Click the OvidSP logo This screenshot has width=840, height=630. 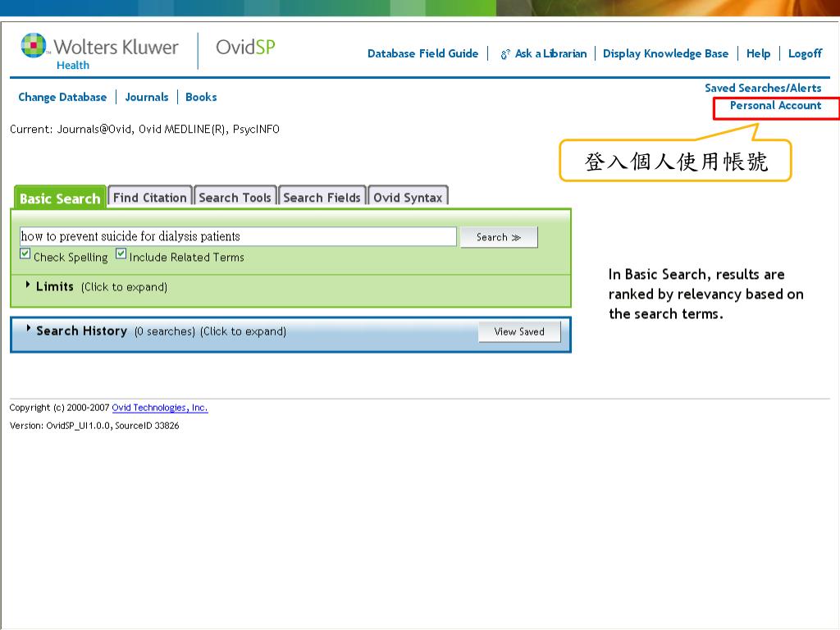tap(245, 47)
